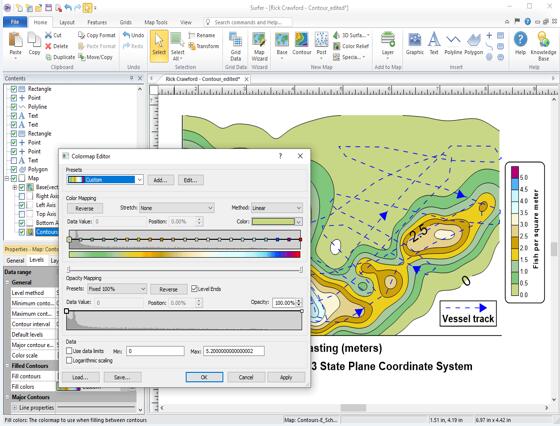Image resolution: width=560 pixels, height=426 pixels.
Task: Switch to the Map Tools ribbon tab
Action: click(156, 22)
